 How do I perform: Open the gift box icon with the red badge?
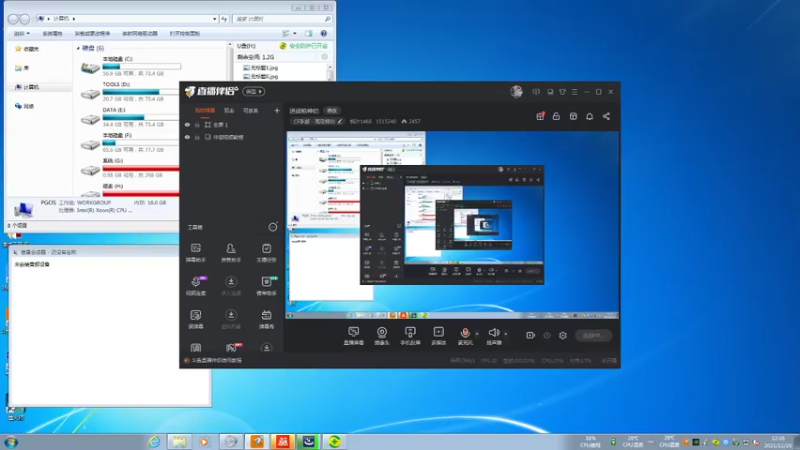pyautogui.click(x=540, y=116)
